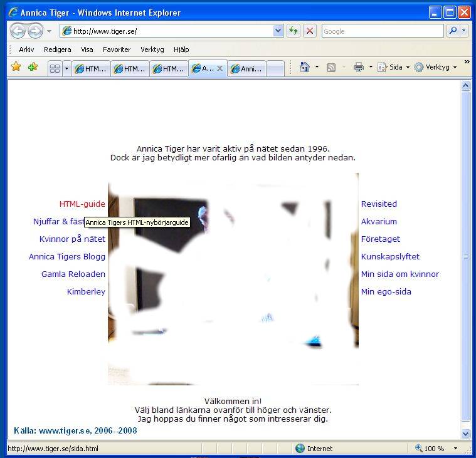Image resolution: width=476 pixels, height=458 pixels.
Task: Go forward with the Forward arrow button
Action: click(35, 31)
